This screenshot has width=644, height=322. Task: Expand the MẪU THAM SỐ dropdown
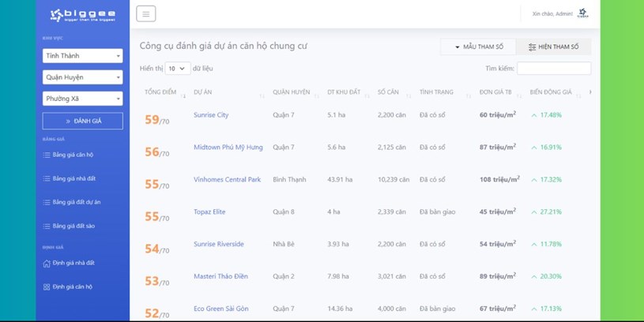tap(479, 47)
